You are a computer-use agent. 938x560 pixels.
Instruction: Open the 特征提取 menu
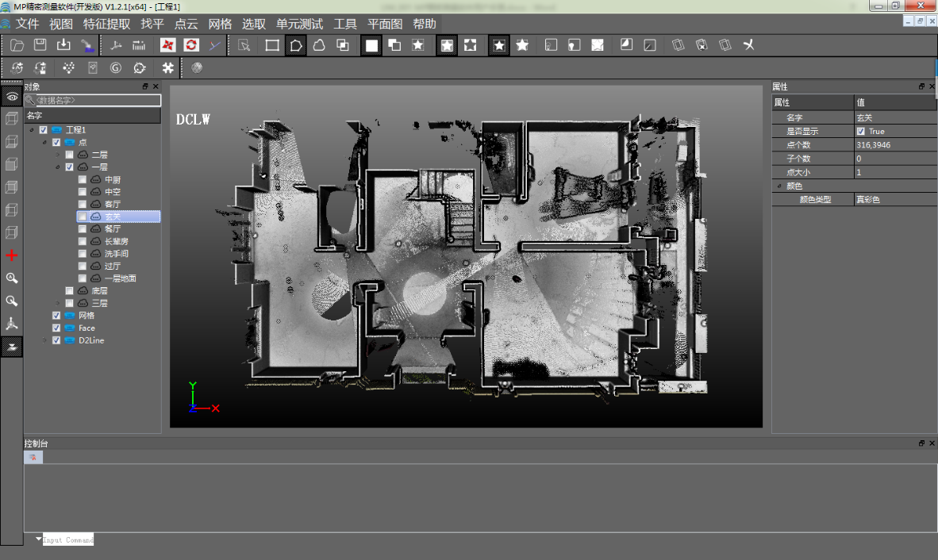[106, 24]
